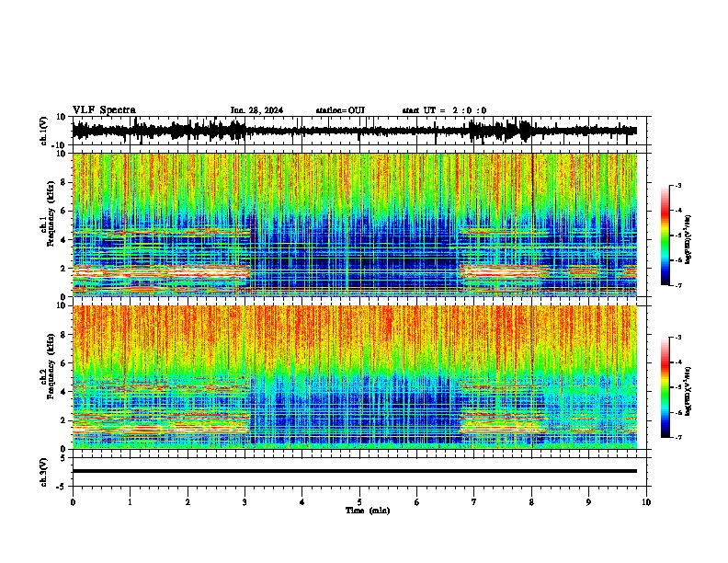Click the ch.1(V) waveform axis label
This screenshot has height=563, width=728.
click(44, 131)
